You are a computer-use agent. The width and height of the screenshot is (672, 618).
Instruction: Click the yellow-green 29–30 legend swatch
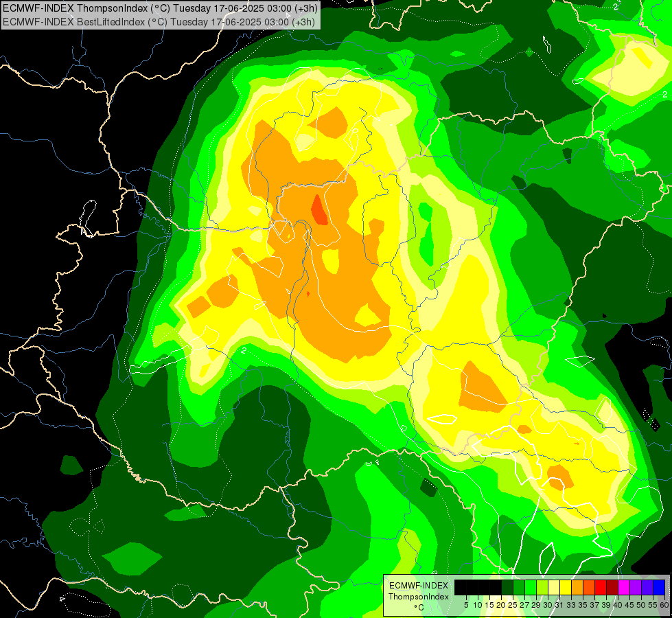(542, 587)
